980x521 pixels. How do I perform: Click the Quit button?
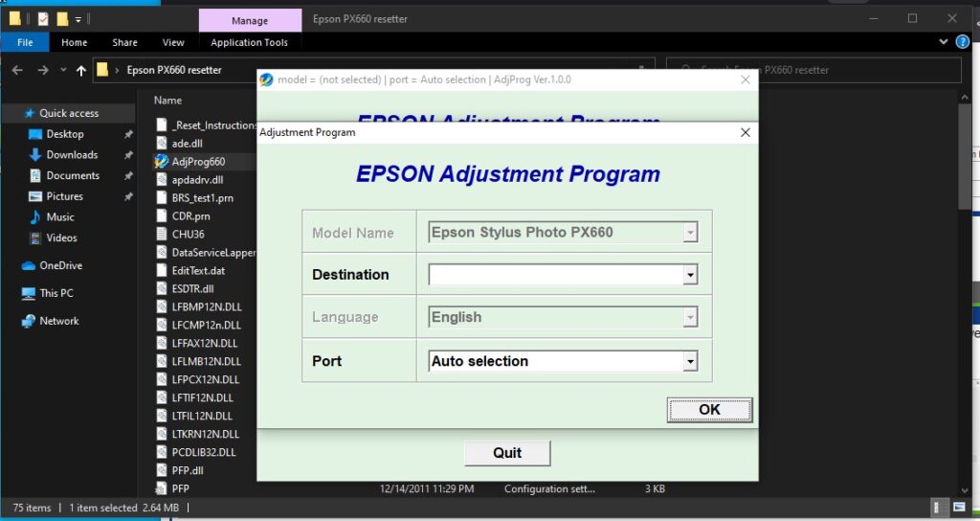(x=507, y=453)
